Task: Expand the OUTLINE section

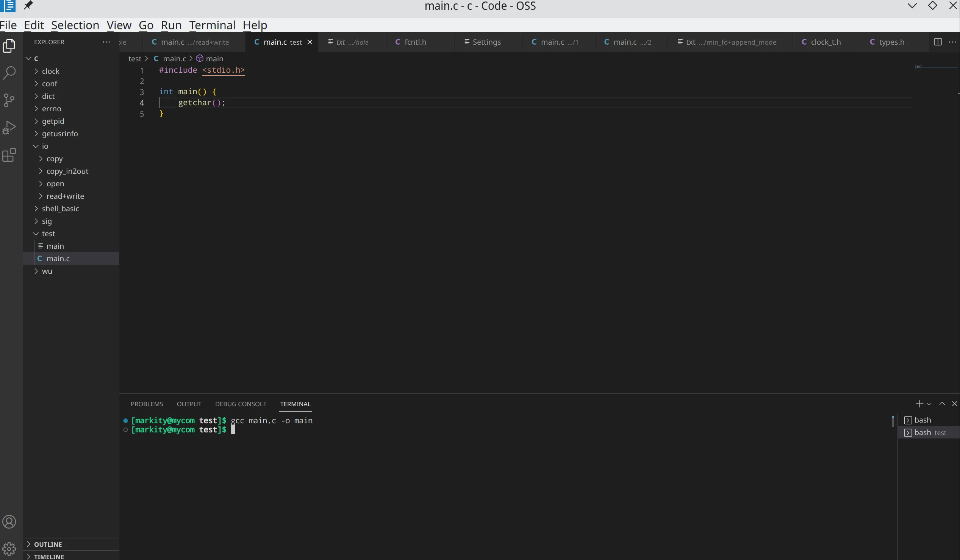Action: point(48,544)
